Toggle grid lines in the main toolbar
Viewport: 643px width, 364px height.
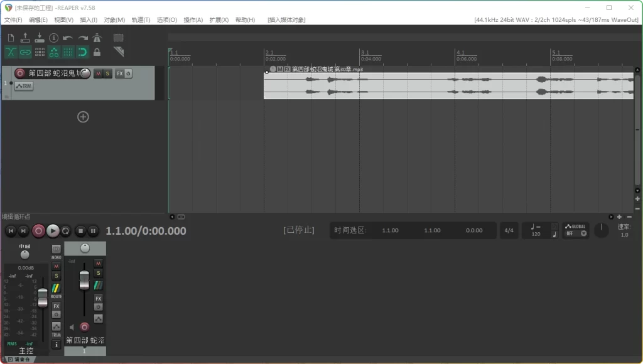click(68, 52)
